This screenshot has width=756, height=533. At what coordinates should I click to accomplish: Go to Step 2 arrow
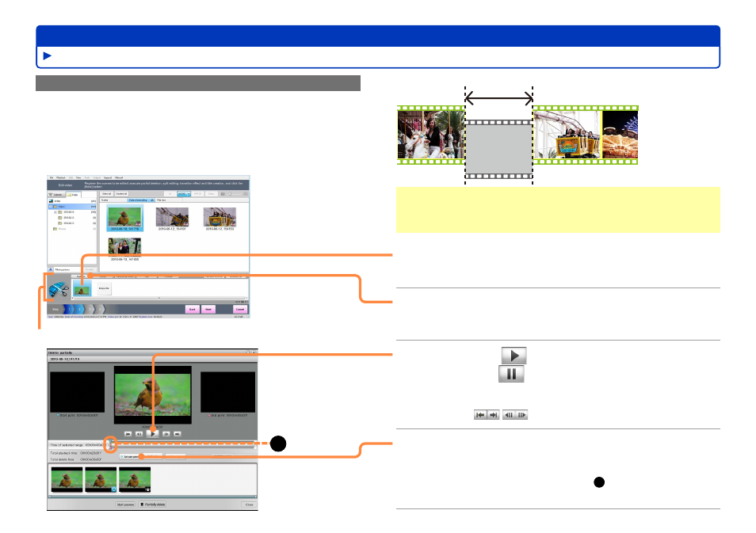pyautogui.click(x=79, y=310)
